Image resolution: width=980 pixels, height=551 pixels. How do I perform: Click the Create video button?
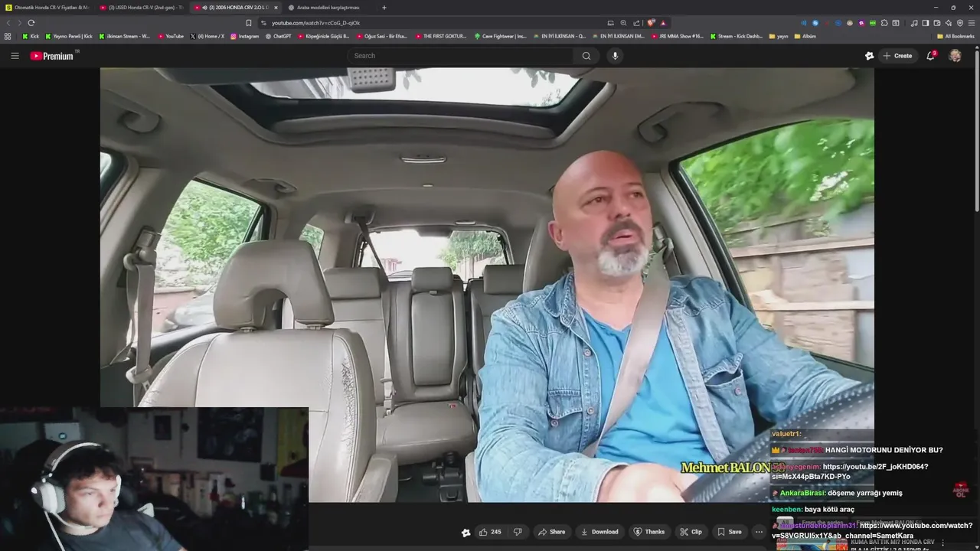[x=897, y=56]
